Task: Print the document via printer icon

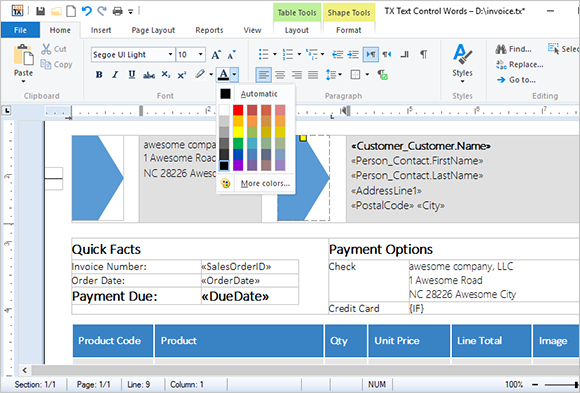Action: click(118, 11)
